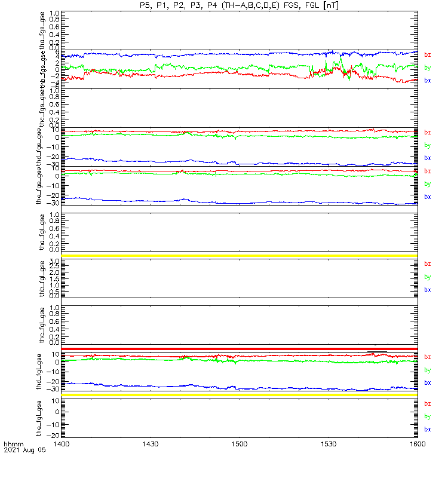
Task: Select the thb_fgs_gse y-axis label
Action: tap(42, 69)
